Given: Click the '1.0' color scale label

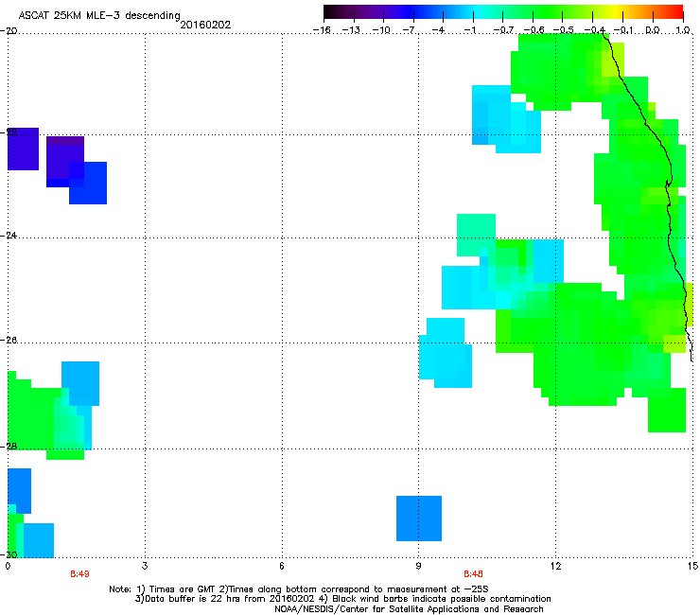Looking at the screenshot, I should 683,30.
